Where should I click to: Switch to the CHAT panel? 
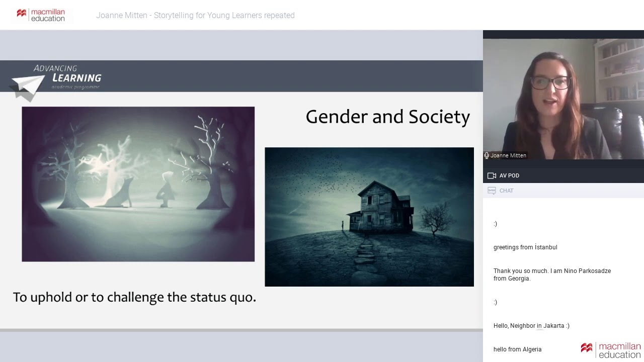point(506,191)
